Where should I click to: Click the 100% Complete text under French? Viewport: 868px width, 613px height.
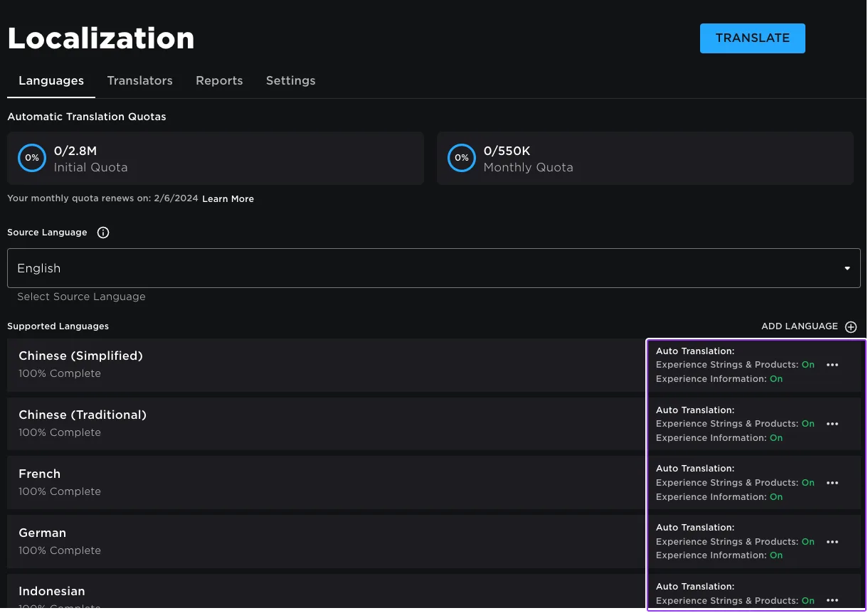point(60,491)
